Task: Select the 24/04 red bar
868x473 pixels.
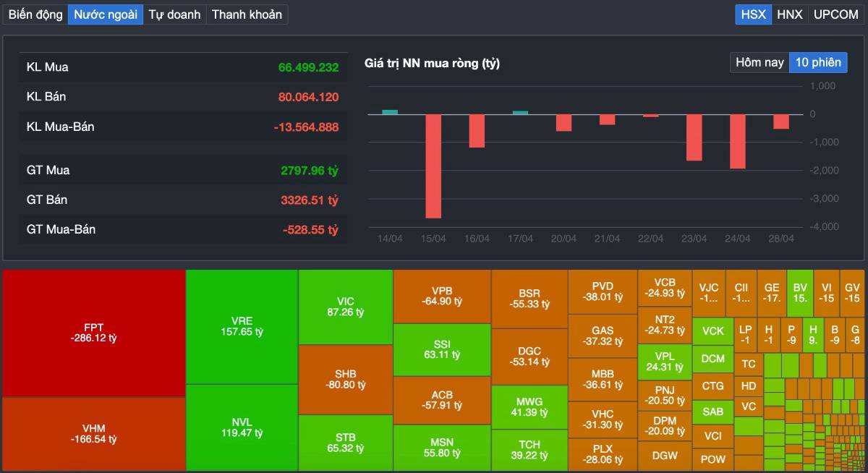Action: click(x=738, y=142)
